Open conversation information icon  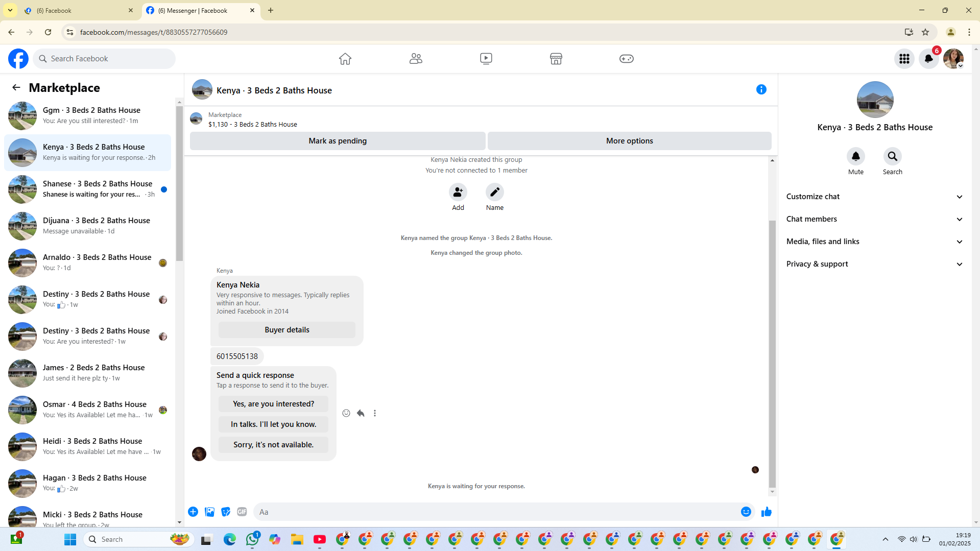pos(761,89)
